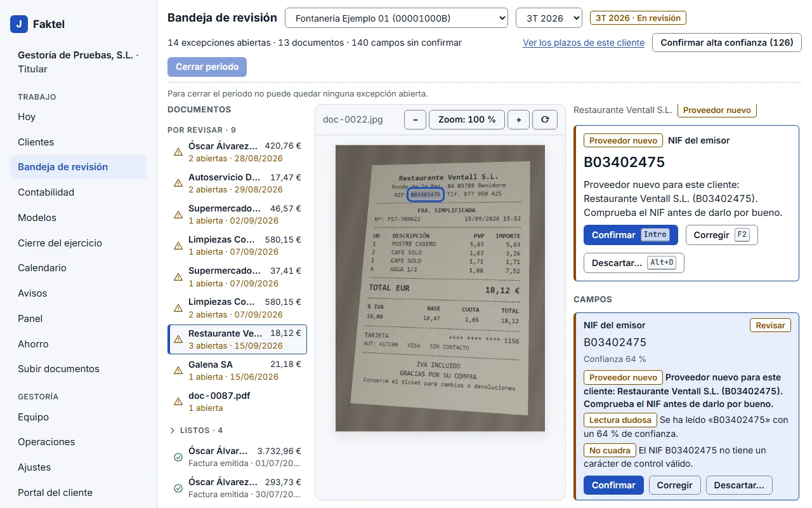
Task: Follow the Ver los plazos de este cliente link
Action: tap(584, 43)
